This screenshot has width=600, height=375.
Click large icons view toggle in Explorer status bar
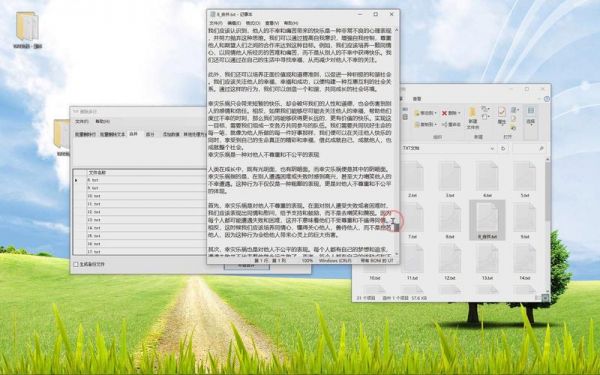546,298
